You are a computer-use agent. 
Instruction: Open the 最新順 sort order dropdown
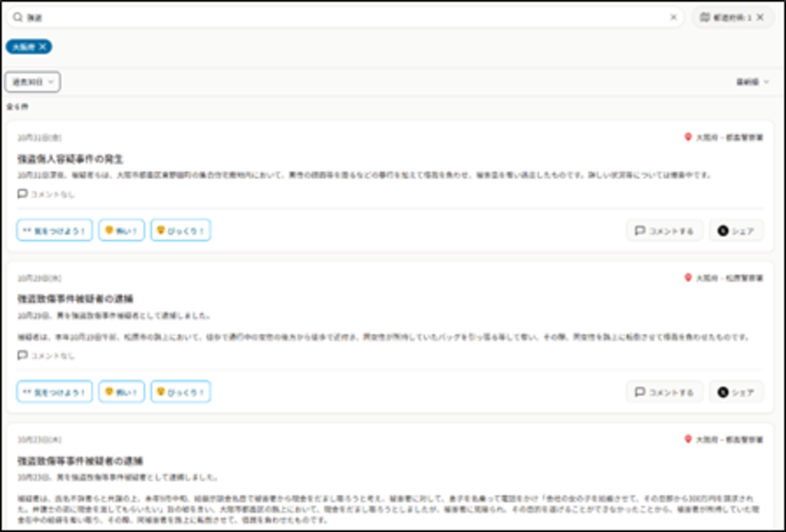click(x=752, y=81)
